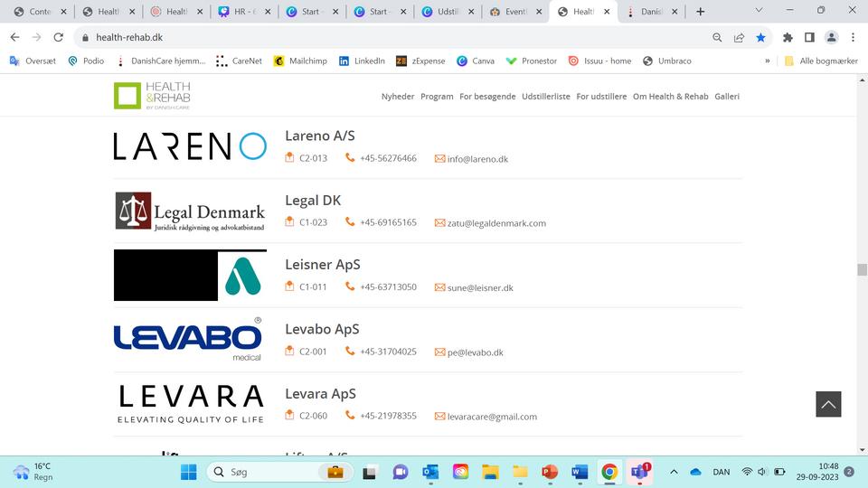Open the Levara ApS exhibitor entry

point(320,394)
